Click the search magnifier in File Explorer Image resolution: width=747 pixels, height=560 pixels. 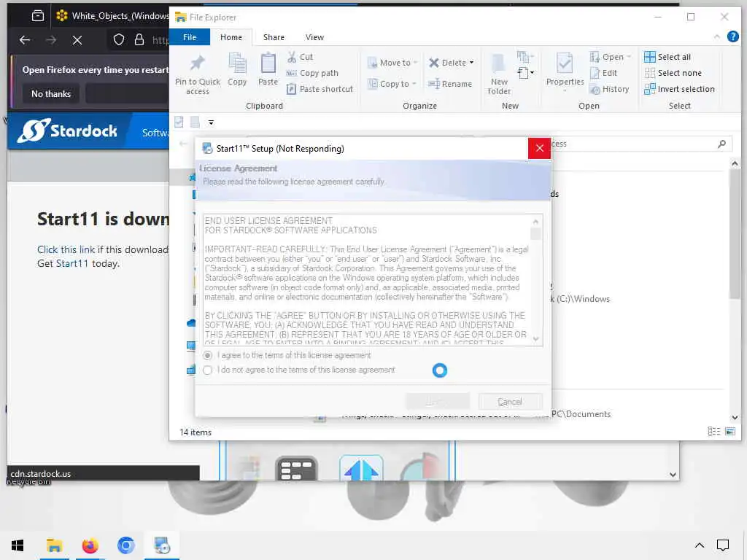(x=721, y=144)
